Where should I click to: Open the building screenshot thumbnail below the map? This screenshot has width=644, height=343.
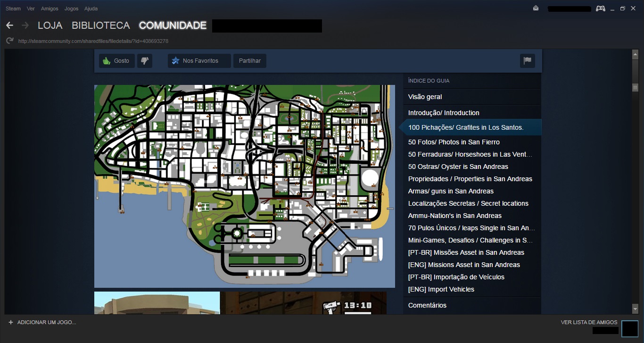(x=157, y=303)
